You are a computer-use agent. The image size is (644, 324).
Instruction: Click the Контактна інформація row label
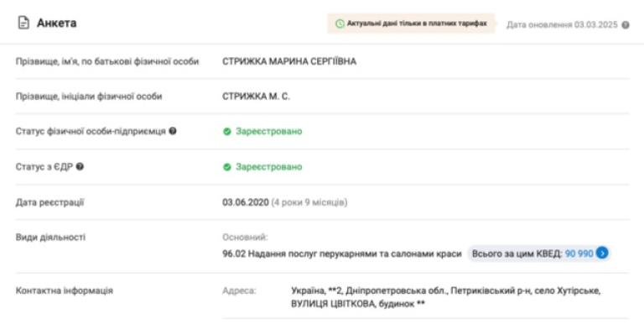pyautogui.click(x=65, y=290)
